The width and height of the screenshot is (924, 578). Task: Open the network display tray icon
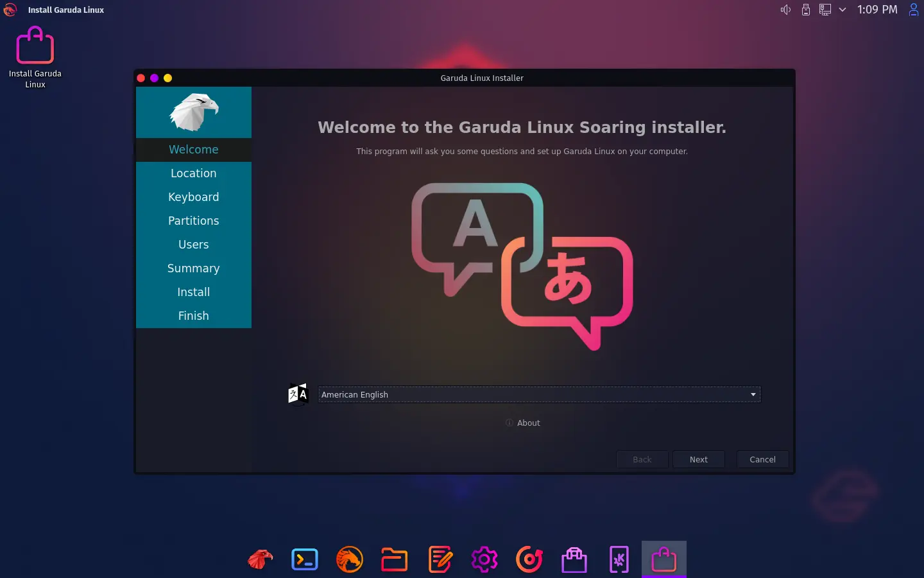coord(825,10)
